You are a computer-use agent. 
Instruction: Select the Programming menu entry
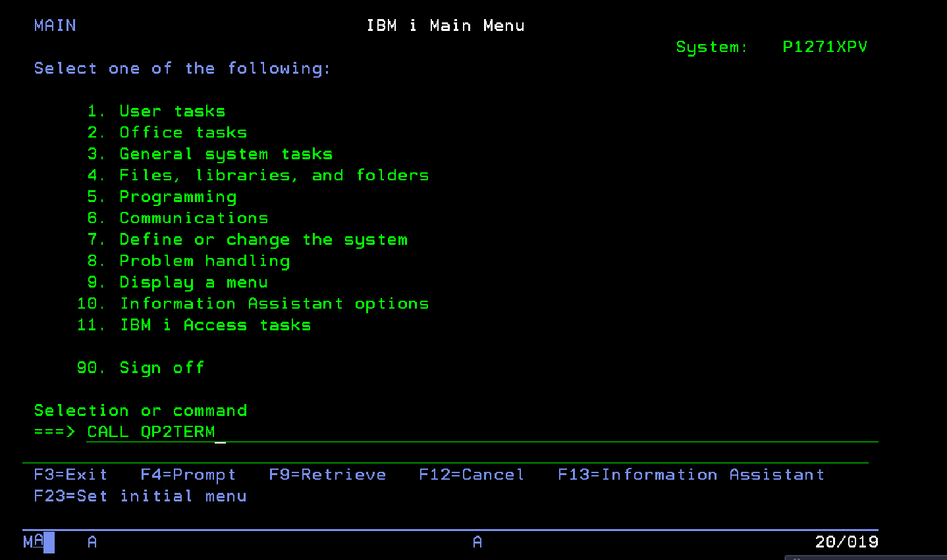(178, 197)
